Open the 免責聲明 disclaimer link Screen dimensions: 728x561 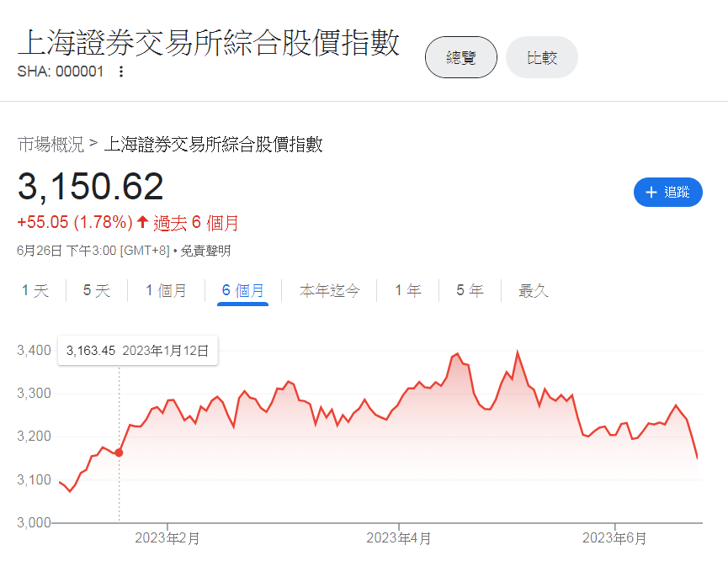205,251
